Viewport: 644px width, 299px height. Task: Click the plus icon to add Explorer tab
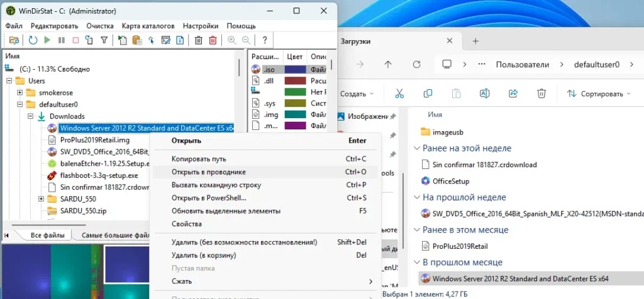[475, 41]
